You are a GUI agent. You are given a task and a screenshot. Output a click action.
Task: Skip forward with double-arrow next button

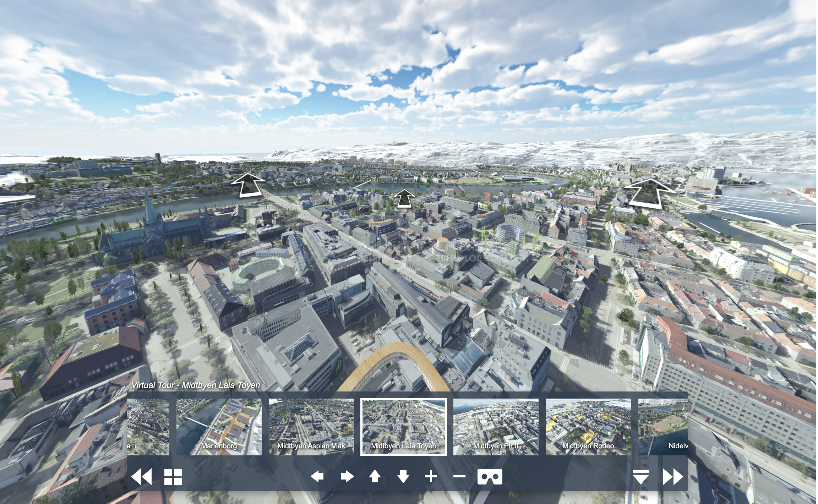(x=673, y=477)
